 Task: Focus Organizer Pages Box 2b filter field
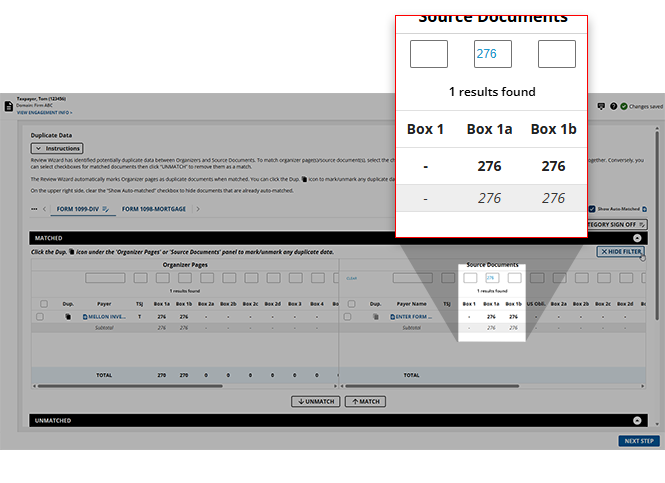[229, 278]
